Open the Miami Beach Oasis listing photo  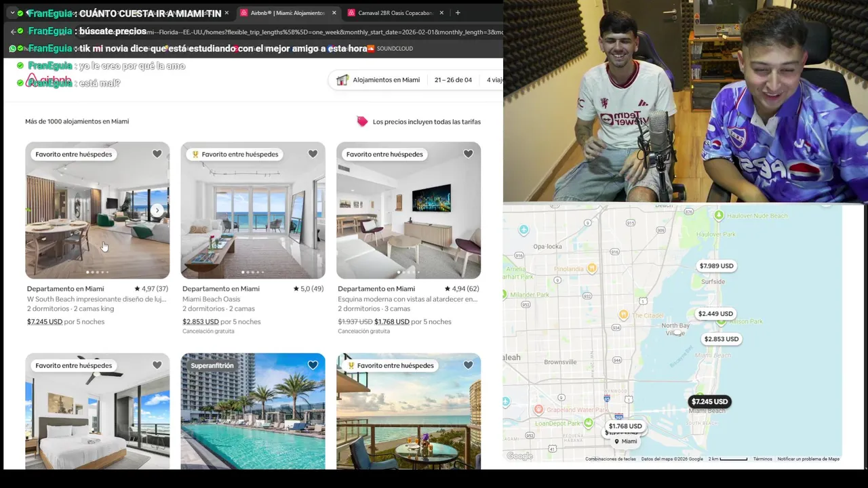point(253,210)
